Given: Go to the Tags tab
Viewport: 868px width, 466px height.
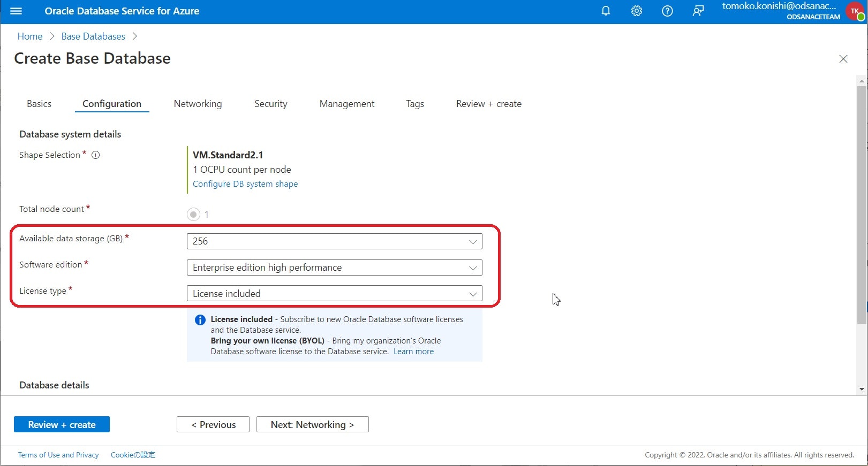Looking at the screenshot, I should [x=415, y=104].
